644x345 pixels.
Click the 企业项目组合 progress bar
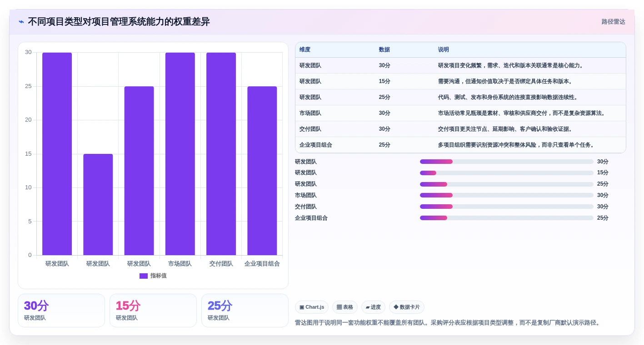click(507, 218)
